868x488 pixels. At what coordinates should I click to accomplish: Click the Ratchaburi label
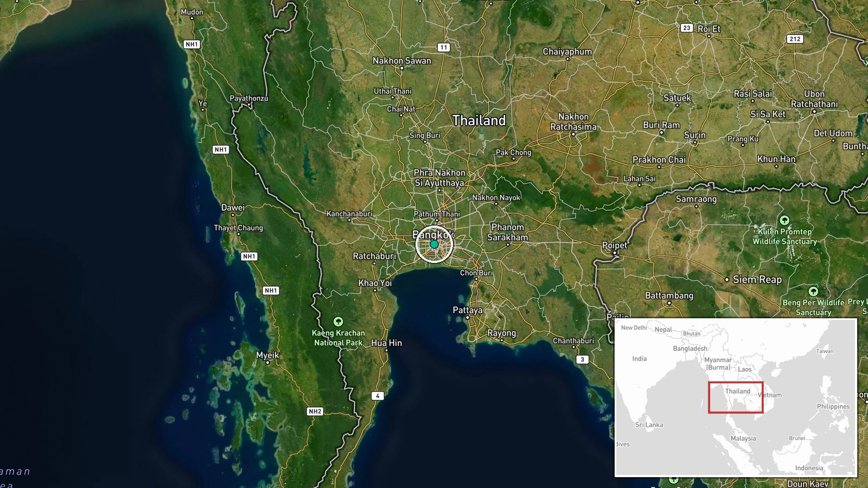click(x=374, y=256)
